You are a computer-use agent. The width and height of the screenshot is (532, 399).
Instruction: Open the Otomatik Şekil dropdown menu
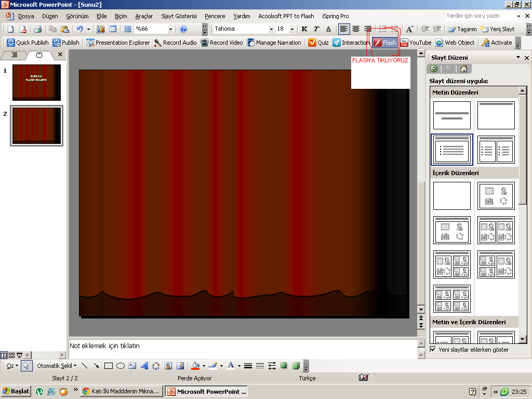point(56,366)
